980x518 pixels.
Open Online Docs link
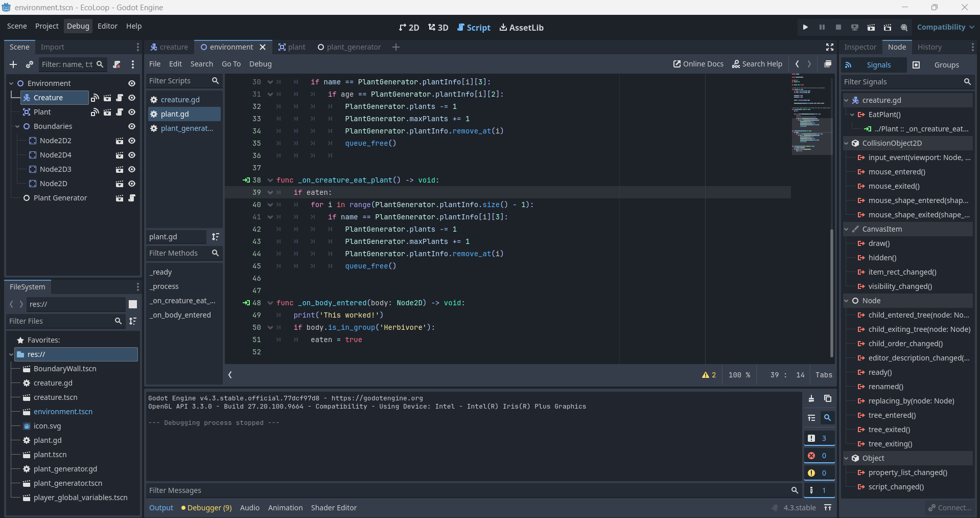tap(698, 64)
